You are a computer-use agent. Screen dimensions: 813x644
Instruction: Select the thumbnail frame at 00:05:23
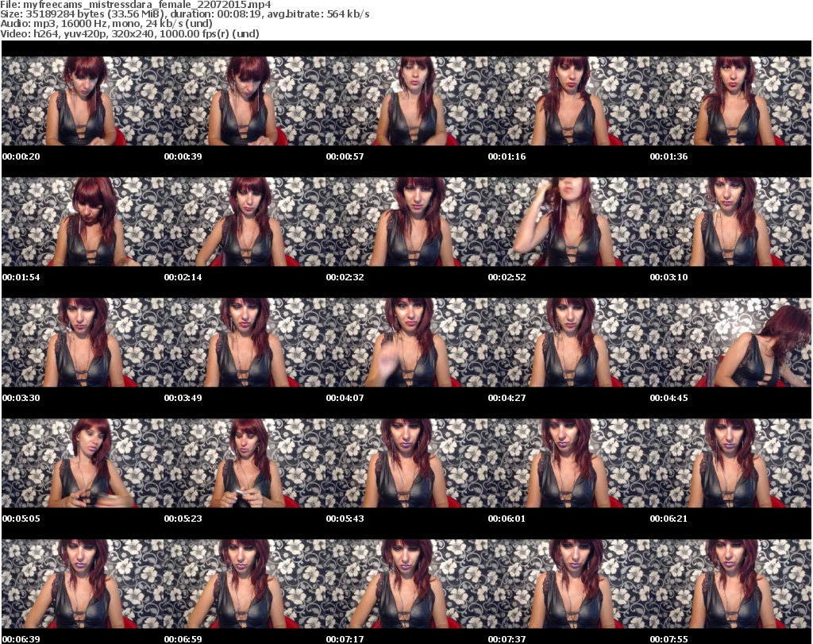(245, 463)
